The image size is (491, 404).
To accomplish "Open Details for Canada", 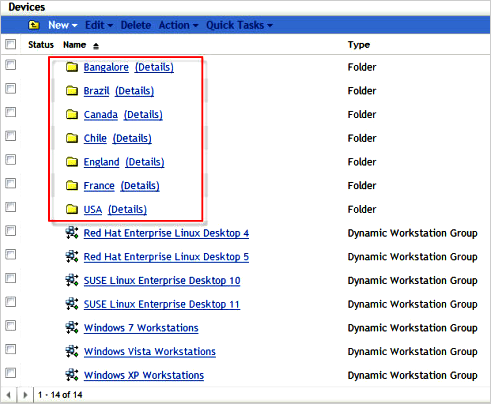I will point(143,114).
